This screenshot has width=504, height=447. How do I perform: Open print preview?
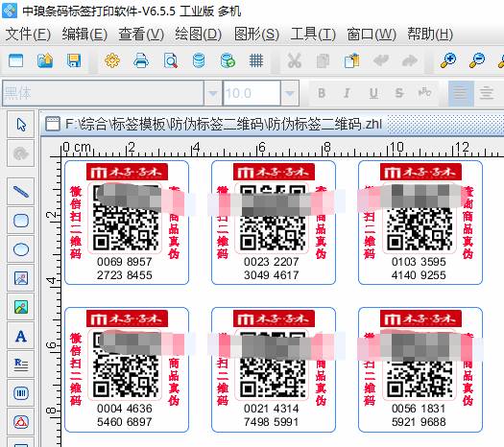coord(170,60)
